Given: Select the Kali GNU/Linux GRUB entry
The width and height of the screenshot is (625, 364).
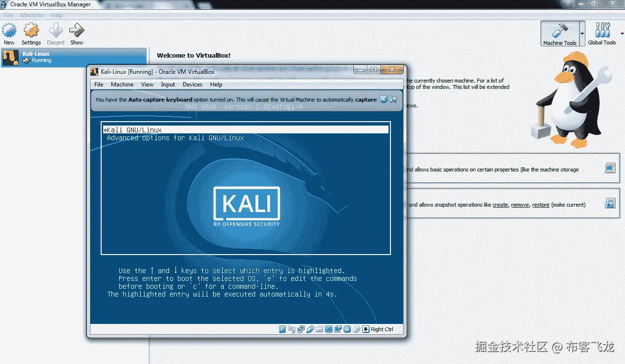Looking at the screenshot, I should pos(246,130).
